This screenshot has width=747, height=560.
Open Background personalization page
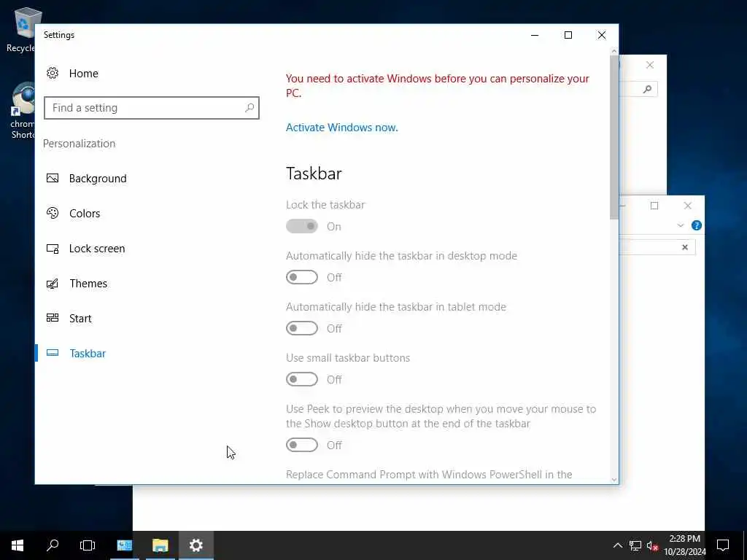[98, 179]
